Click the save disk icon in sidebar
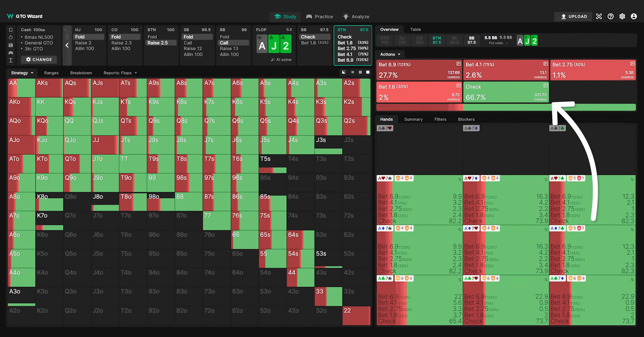This screenshot has height=337, width=644. (11, 45)
